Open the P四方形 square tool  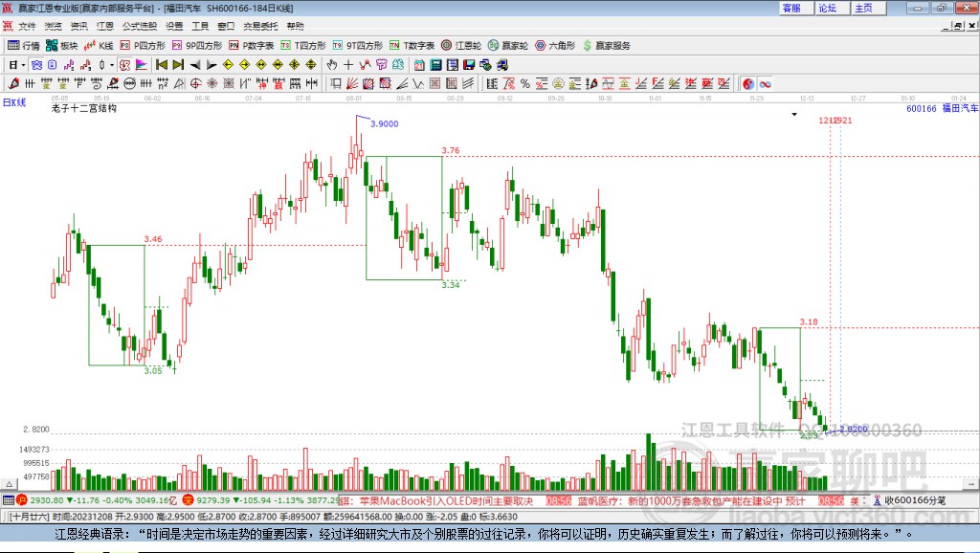click(x=143, y=46)
